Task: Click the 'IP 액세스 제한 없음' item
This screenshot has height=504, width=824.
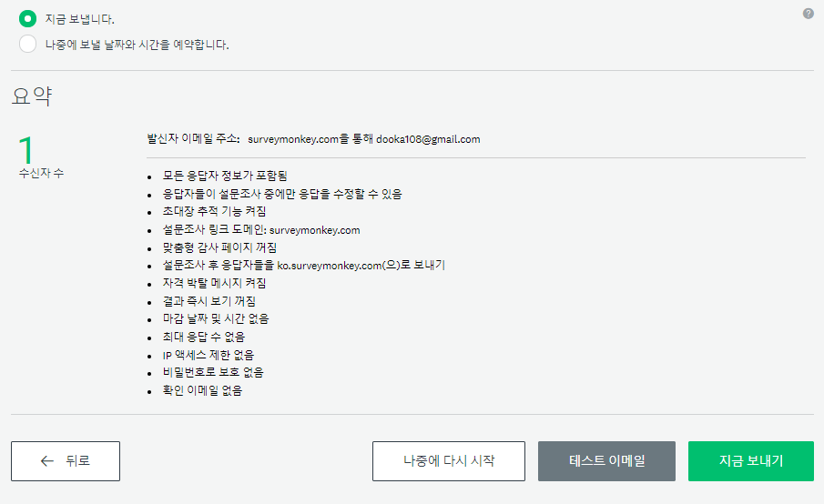Action: pos(209,356)
